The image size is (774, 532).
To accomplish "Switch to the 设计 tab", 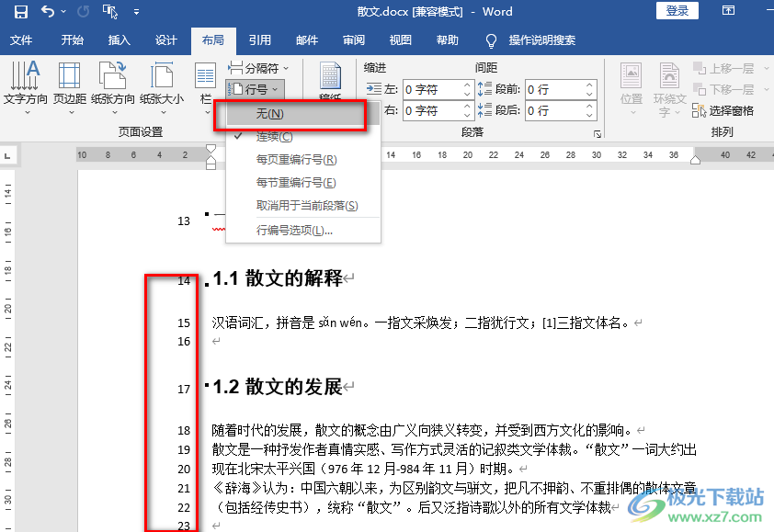I will tap(165, 40).
